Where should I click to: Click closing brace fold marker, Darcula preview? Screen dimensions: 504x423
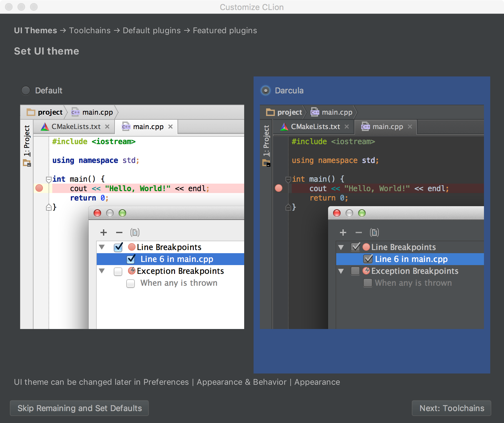point(288,207)
